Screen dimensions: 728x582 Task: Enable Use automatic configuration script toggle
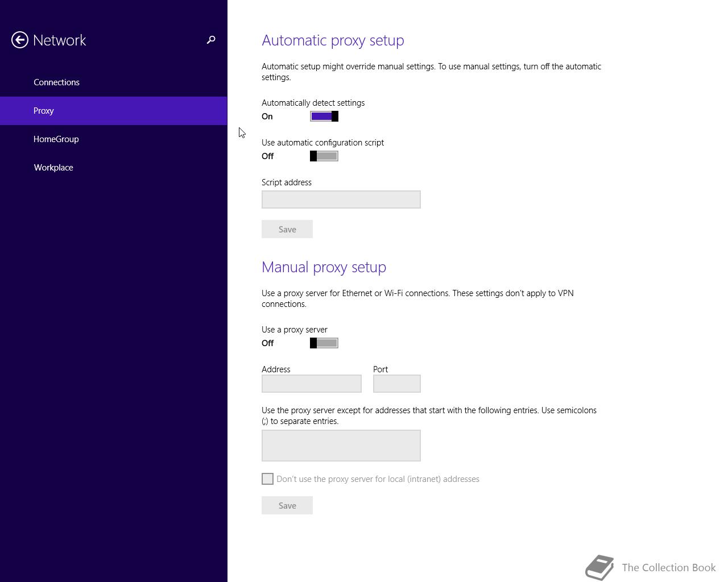324,156
